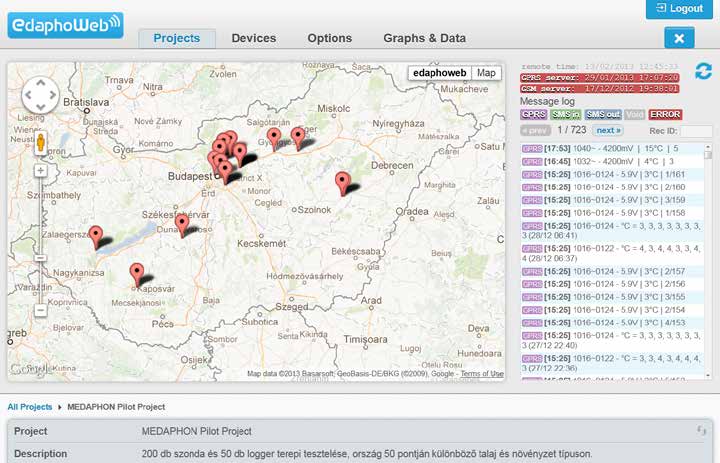Screen dimensions: 720x463
Task: Open the Options tab
Action: [330, 38]
